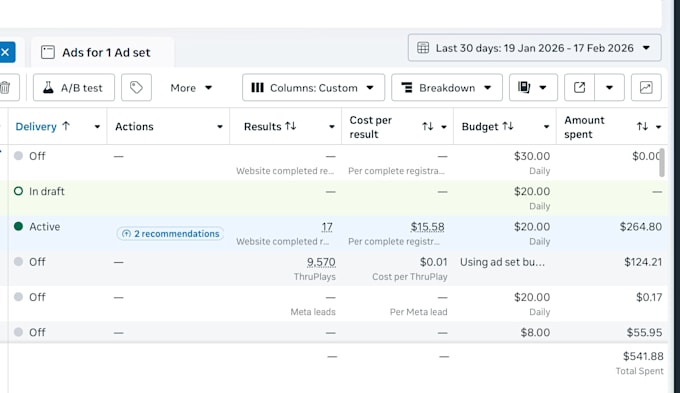Click the $8.00 budget cell
The image size is (680, 393).
[535, 332]
